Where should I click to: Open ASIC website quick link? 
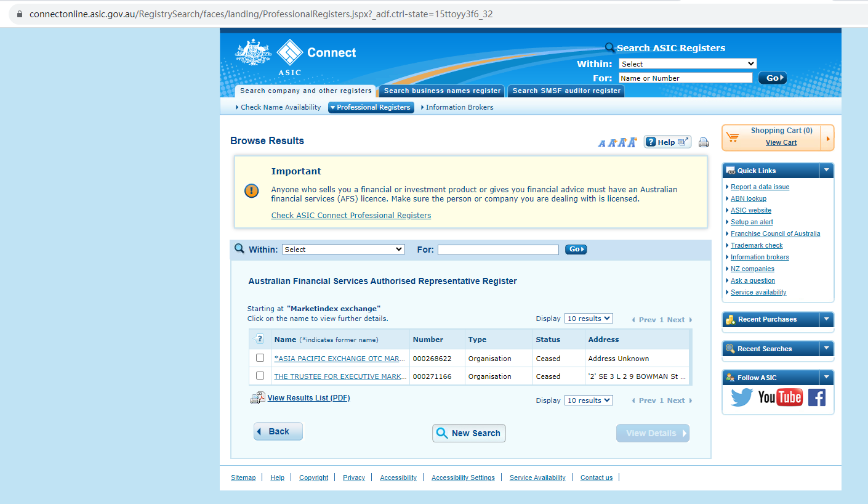[751, 210]
